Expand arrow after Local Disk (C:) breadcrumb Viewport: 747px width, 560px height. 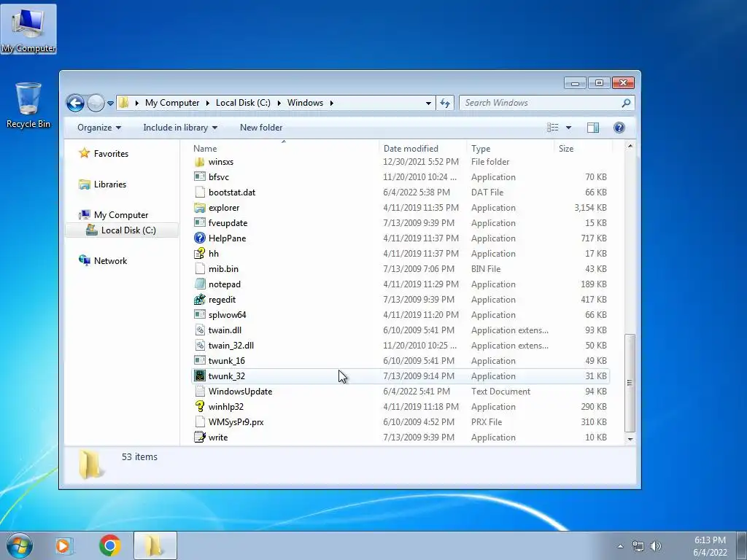(279, 103)
